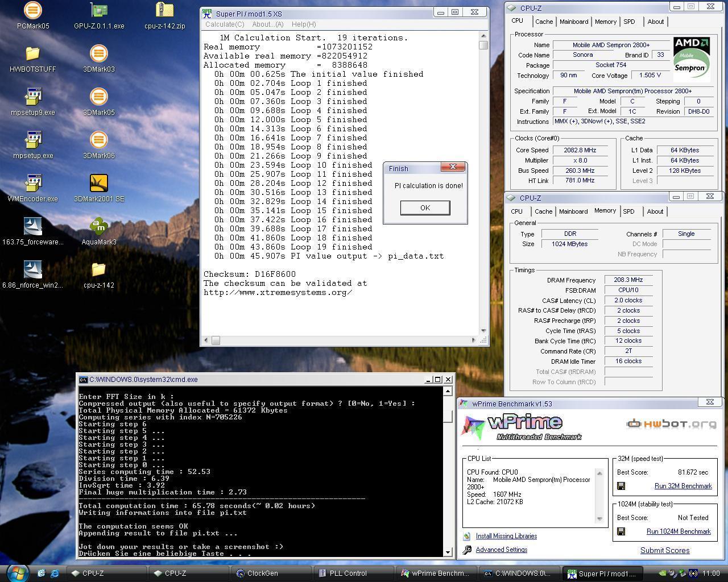Image resolution: width=728 pixels, height=582 pixels.
Task: Switch to Mainboard tab in top CPU-Z
Action: [x=574, y=22]
